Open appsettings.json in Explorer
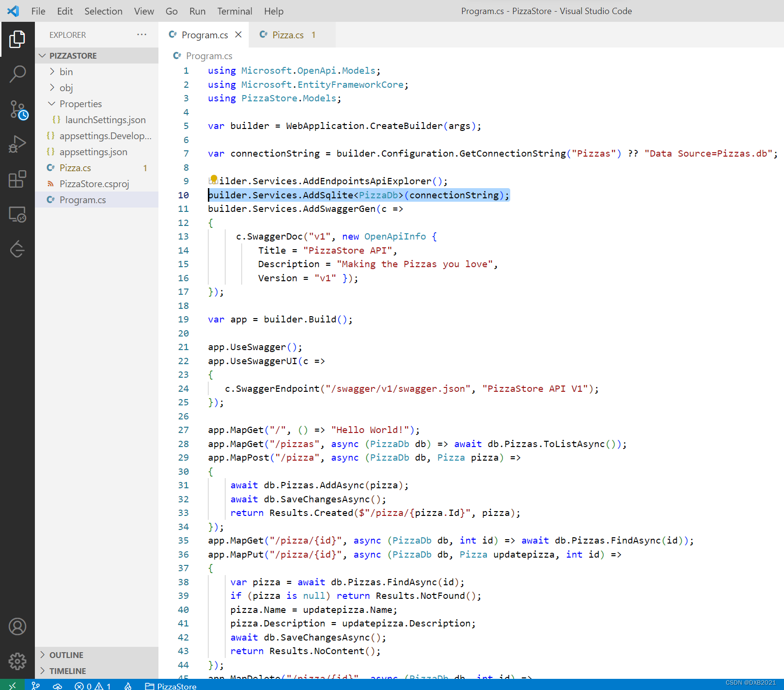The width and height of the screenshot is (784, 690). [x=96, y=152]
